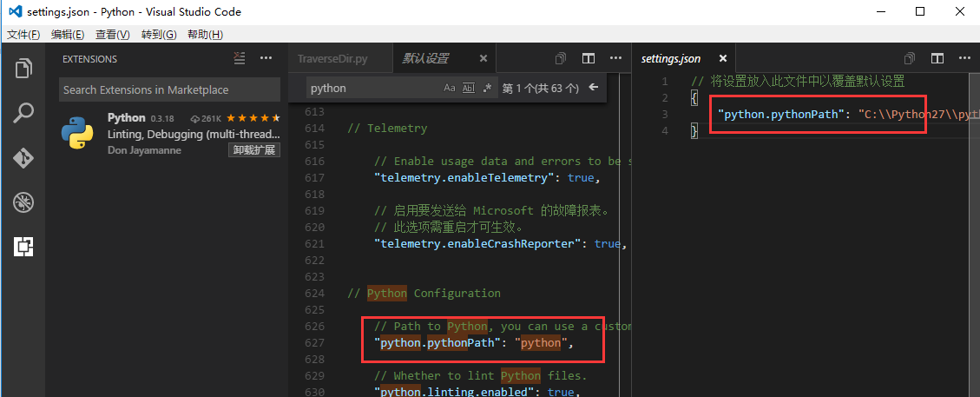
Task: Split editor in default settings group
Action: [x=589, y=58]
